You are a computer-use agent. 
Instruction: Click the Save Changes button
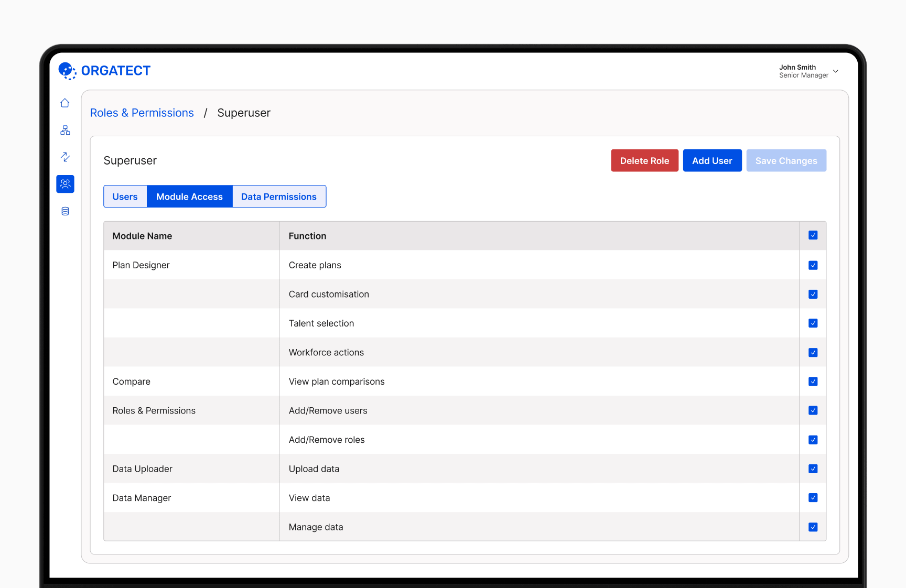786,160
